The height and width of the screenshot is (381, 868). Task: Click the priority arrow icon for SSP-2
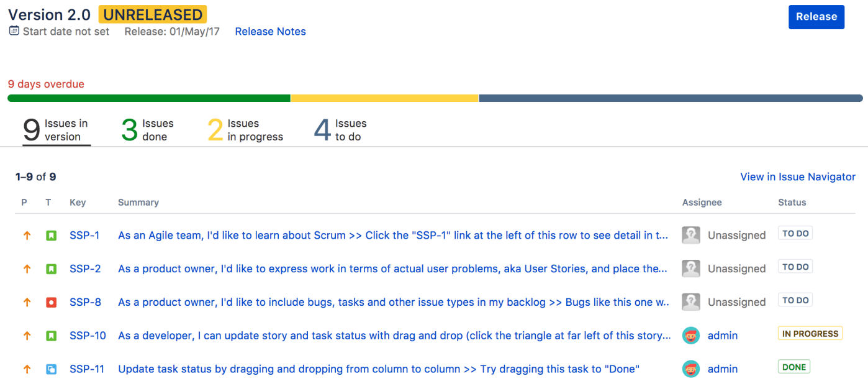coord(27,269)
